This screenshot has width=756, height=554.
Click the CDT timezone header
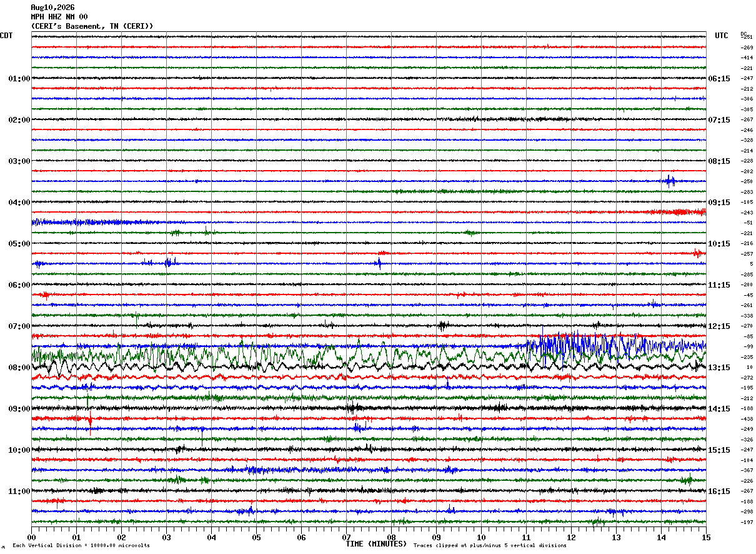[x=6, y=36]
